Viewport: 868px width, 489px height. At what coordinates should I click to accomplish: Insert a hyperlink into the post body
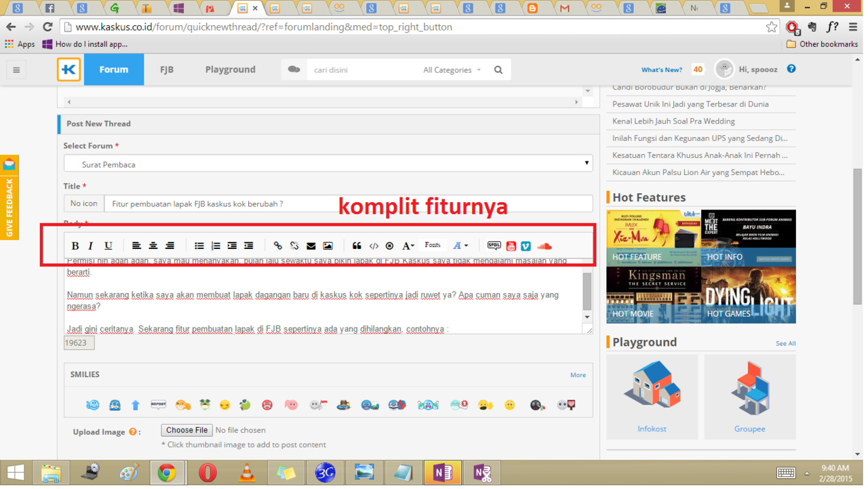(x=278, y=246)
